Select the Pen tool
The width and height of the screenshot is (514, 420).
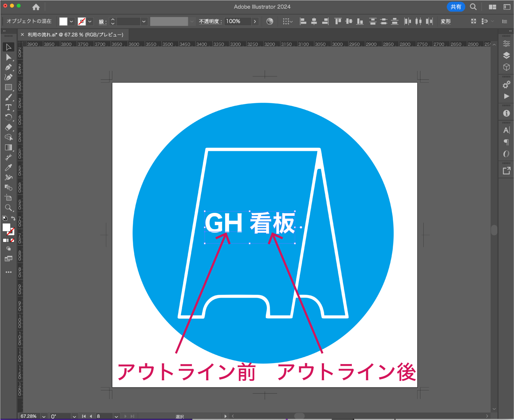tap(8, 67)
